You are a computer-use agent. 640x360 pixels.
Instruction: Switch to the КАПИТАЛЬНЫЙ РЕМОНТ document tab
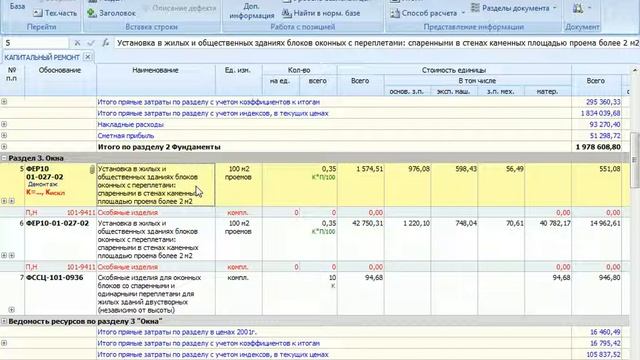tap(42, 57)
